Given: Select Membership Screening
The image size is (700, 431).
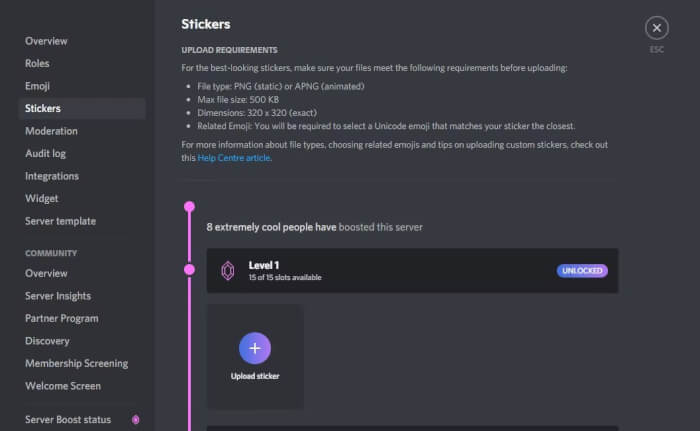Looking at the screenshot, I should coord(77,363).
